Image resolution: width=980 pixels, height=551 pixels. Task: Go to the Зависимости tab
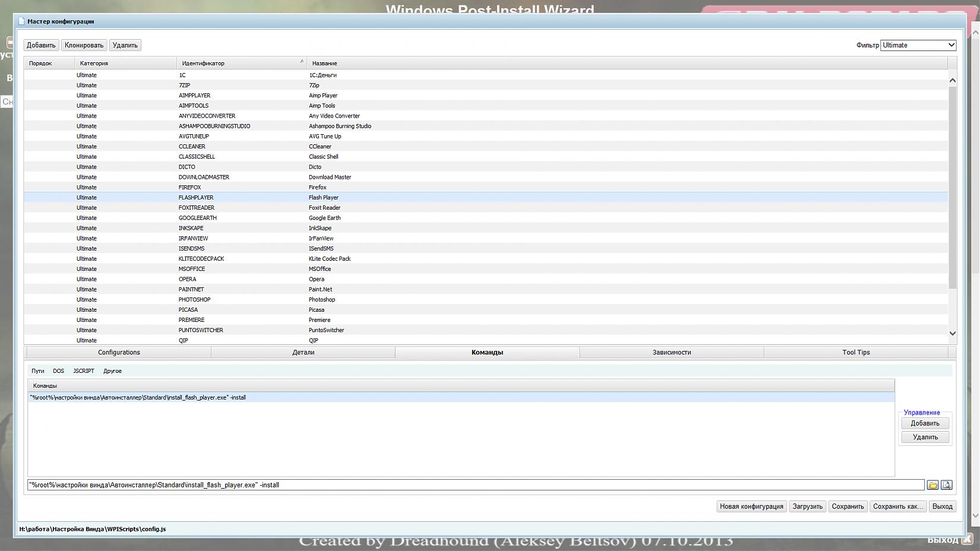[672, 353]
